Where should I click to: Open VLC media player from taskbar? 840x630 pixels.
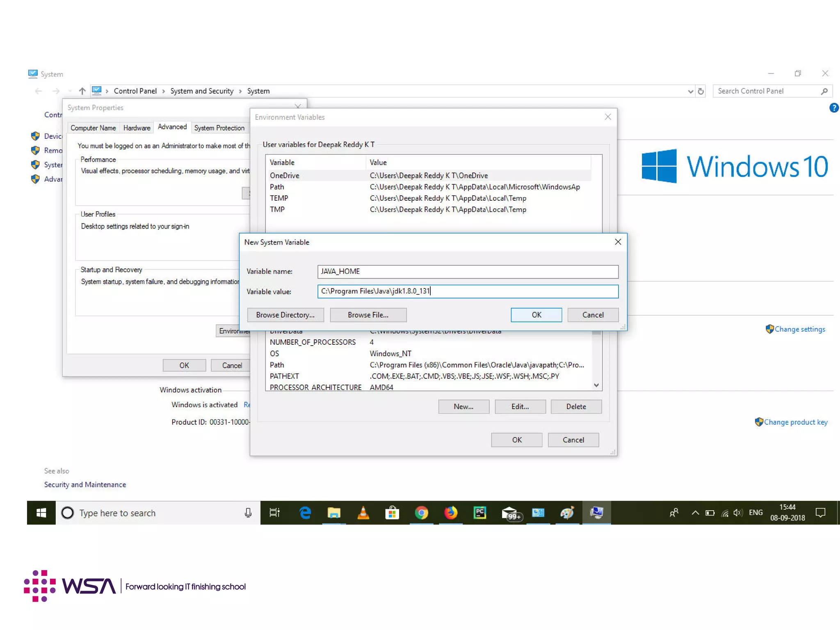[x=363, y=513]
